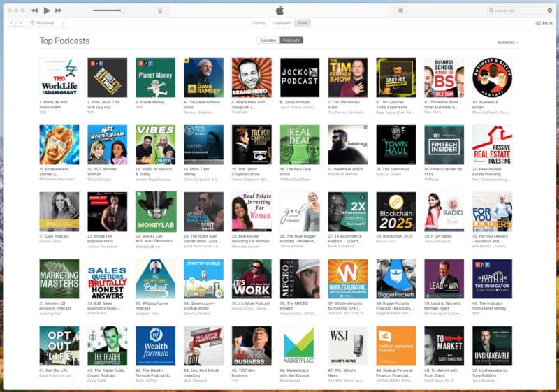Open the Passive Real Estate Investing artwork
The width and height of the screenshot is (559, 392).
pyautogui.click(x=493, y=145)
